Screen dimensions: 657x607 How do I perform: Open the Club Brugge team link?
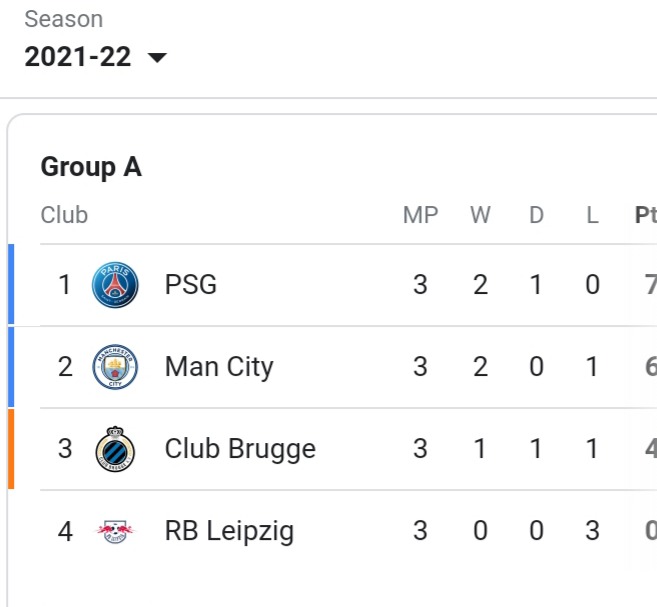click(x=240, y=449)
